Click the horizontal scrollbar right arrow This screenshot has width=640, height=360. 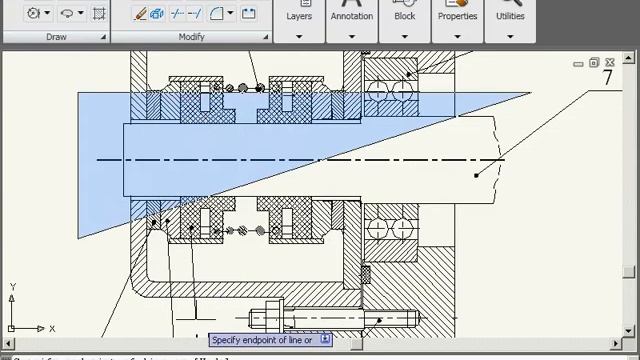[x=616, y=344]
